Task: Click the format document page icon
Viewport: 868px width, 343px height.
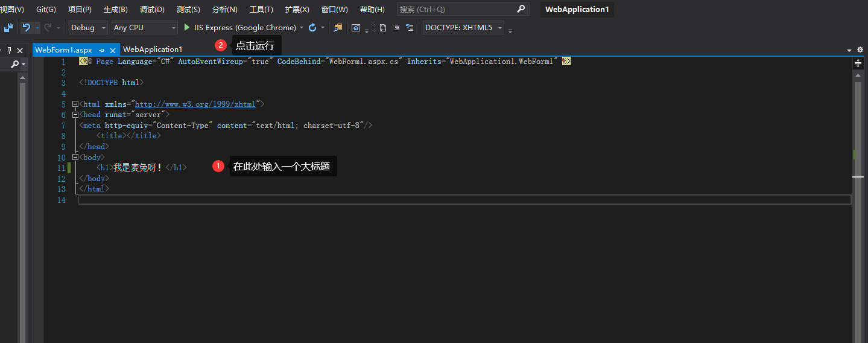Action: click(383, 28)
